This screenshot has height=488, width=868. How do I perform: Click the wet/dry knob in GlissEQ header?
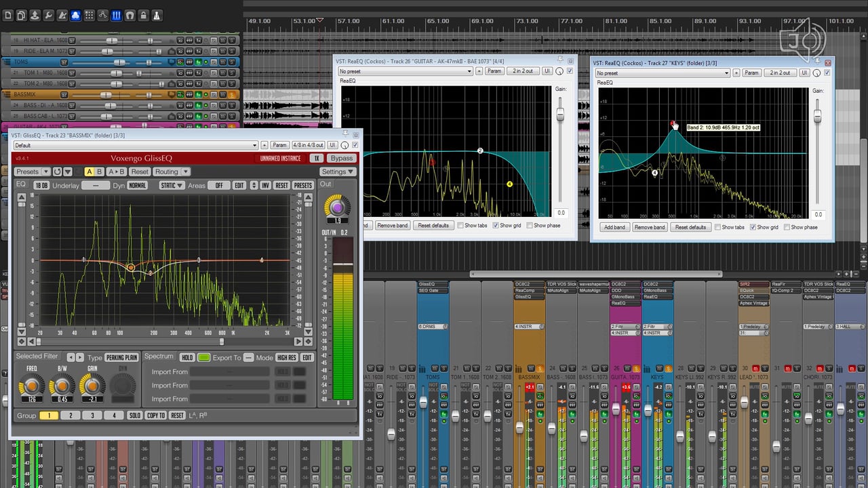point(344,145)
